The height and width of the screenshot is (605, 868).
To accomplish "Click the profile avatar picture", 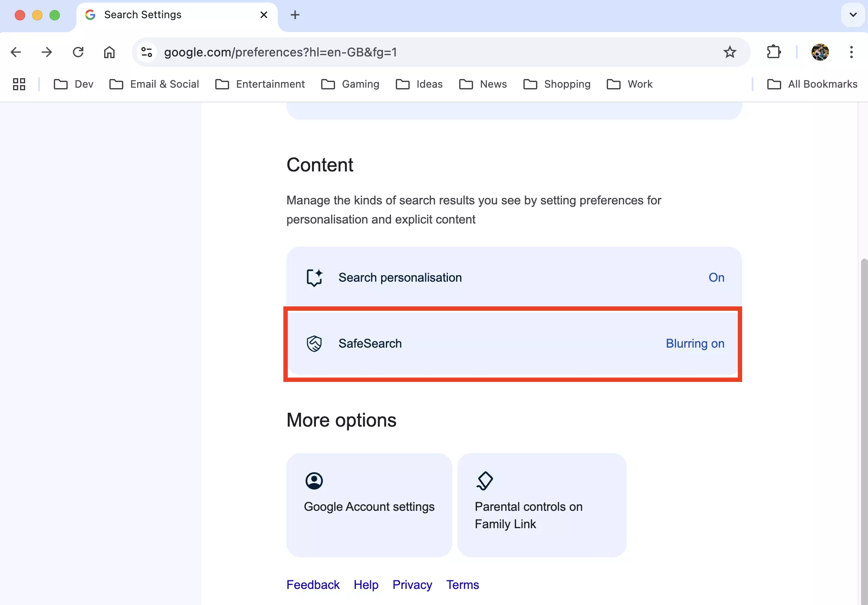I will (x=820, y=52).
